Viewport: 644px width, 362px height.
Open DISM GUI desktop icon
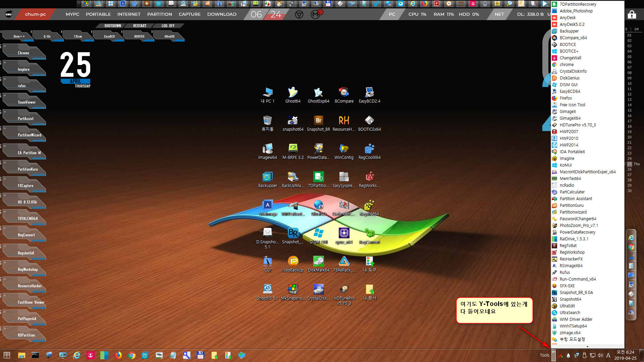[318, 236]
